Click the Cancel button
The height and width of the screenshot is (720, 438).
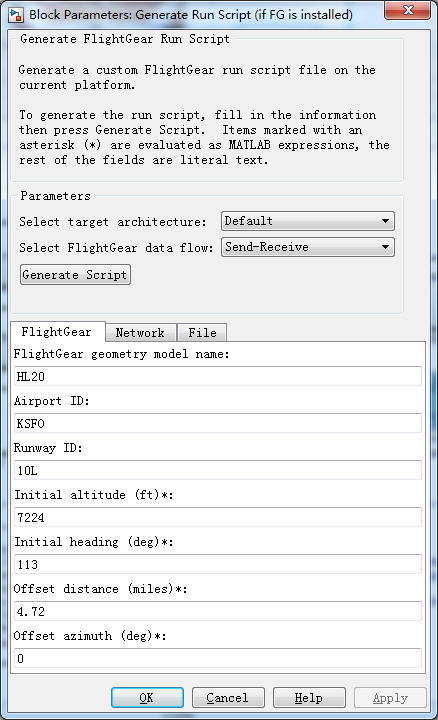pos(228,698)
